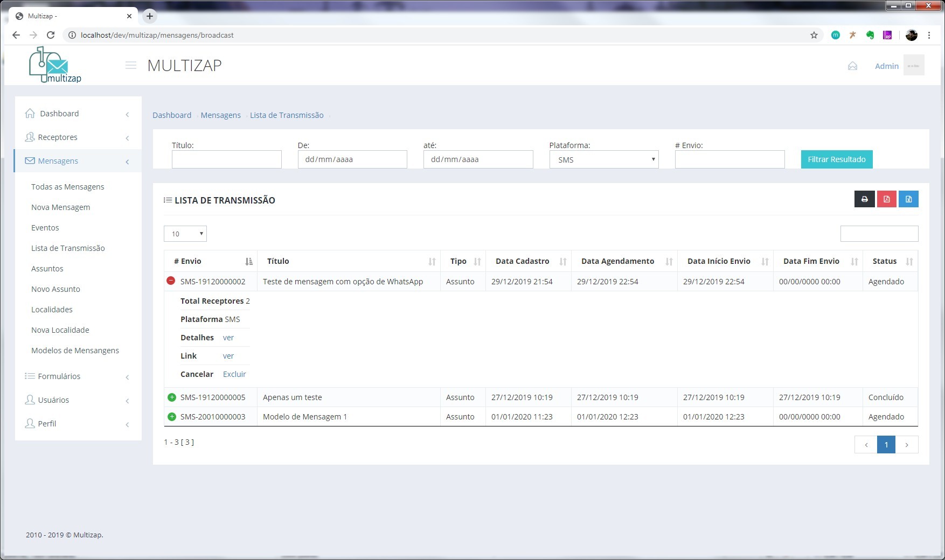
Task: Open the Plataforma dropdown showing SMS
Action: (x=604, y=159)
